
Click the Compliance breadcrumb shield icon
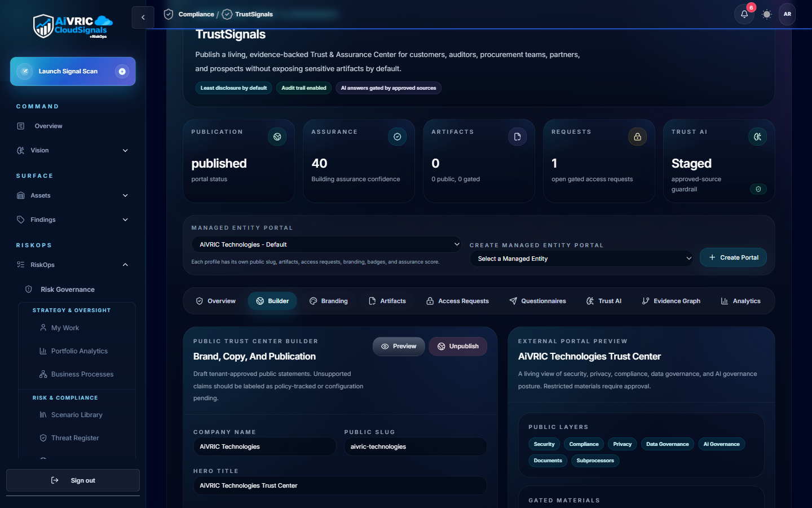pos(168,14)
